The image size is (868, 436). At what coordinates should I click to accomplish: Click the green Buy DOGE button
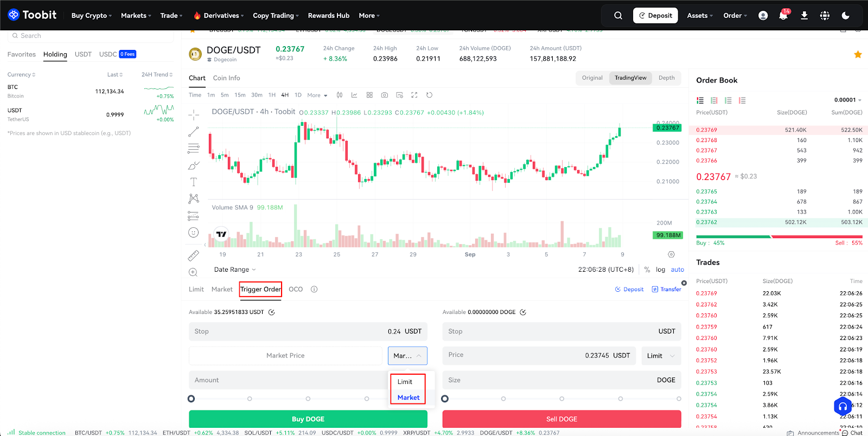click(308, 419)
